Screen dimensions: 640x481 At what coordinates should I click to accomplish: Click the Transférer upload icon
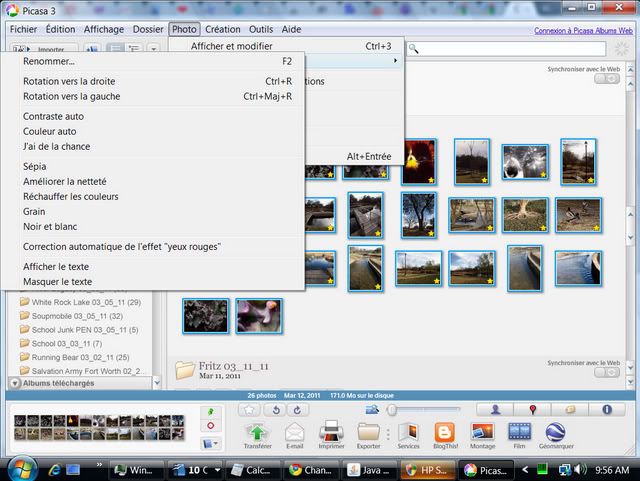pos(257,433)
